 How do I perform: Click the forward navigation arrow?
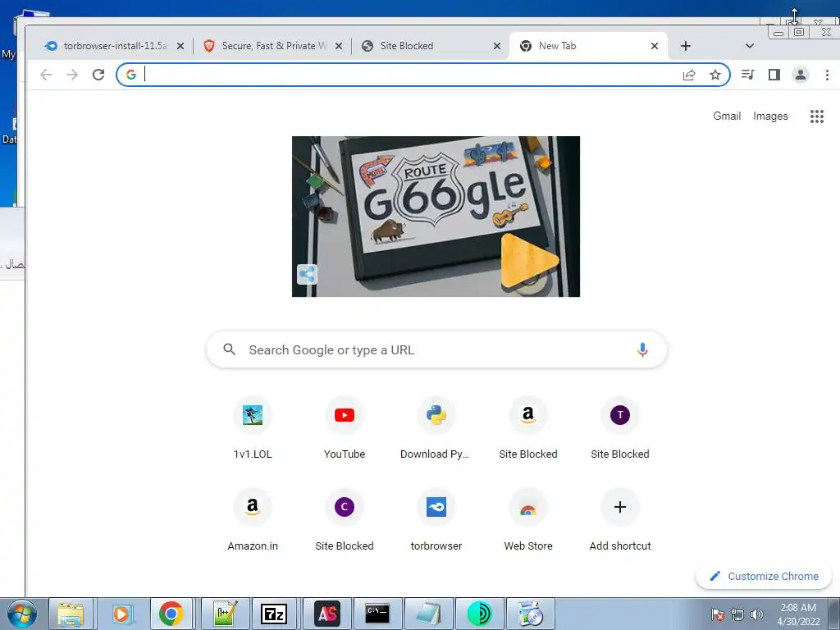click(x=72, y=75)
